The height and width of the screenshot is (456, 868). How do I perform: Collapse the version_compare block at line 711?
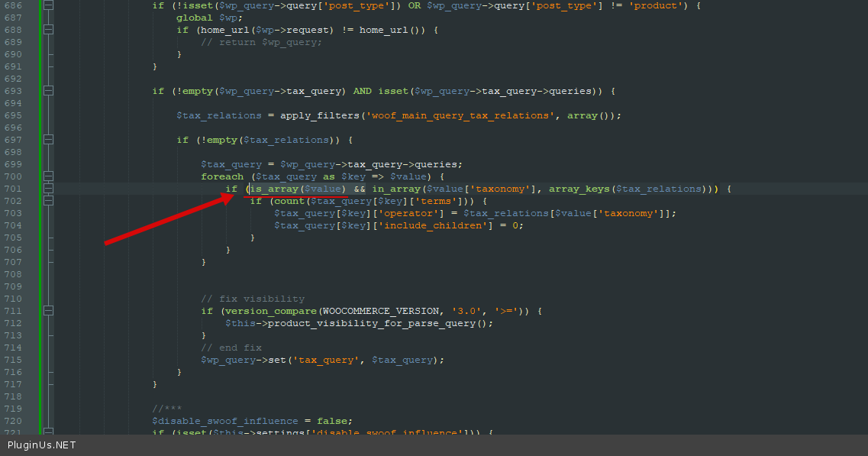coord(49,311)
